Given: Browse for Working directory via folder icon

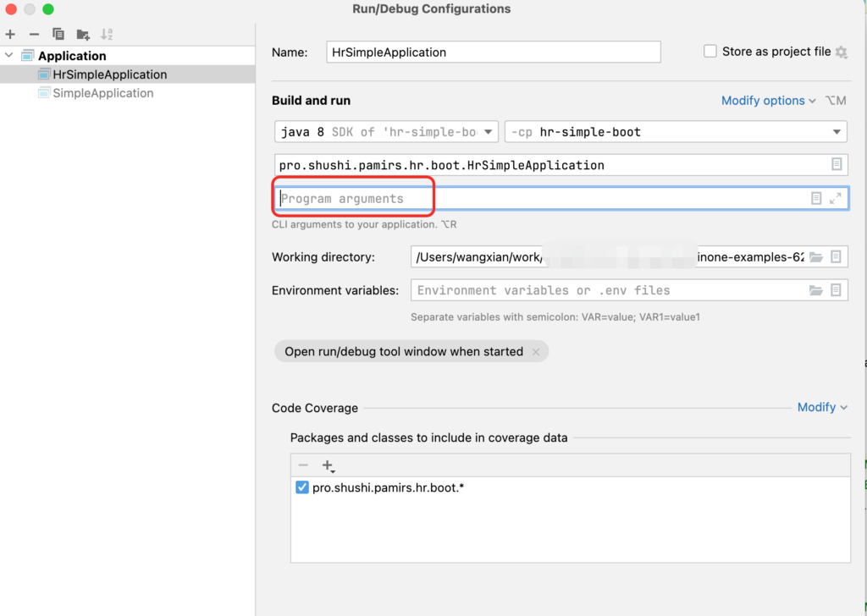Looking at the screenshot, I should click(815, 257).
